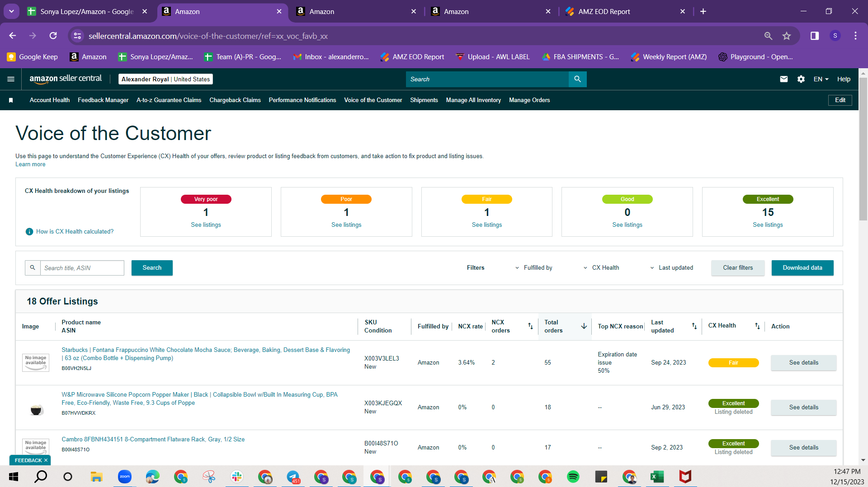Image resolution: width=868 pixels, height=487 pixels.
Task: Open the FBA SHIPMENTS bookmark
Action: pyautogui.click(x=580, y=57)
